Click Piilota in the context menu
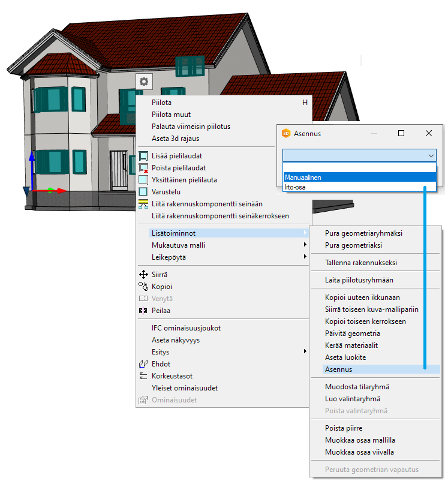This screenshot has width=448, height=484. [163, 103]
